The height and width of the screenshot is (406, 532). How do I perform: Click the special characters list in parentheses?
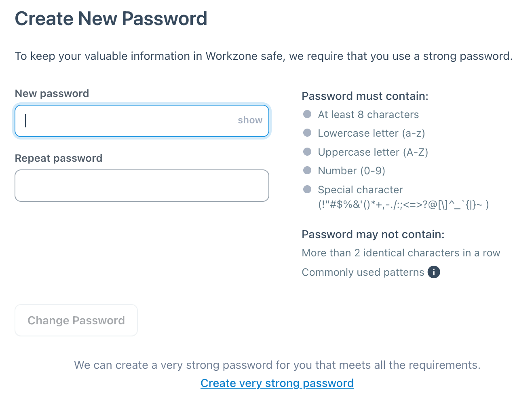(403, 205)
